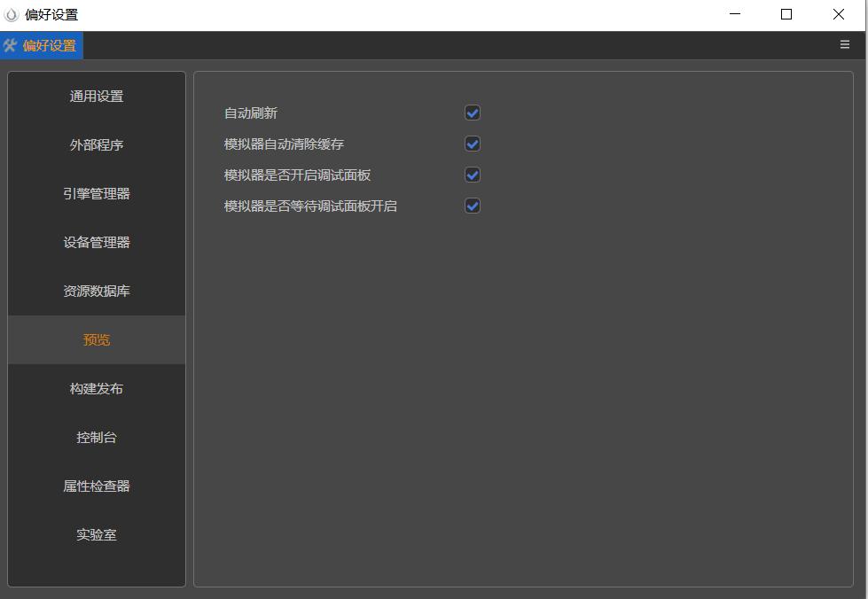Screen dimensions: 868x599
Task: Select 外部程序 in the sidebar
Action: (96, 144)
